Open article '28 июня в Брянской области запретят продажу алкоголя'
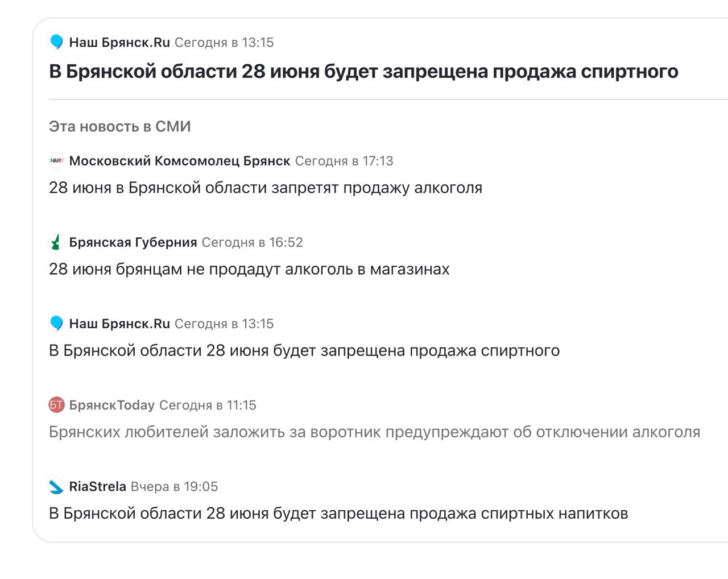728x579 pixels. pos(266,188)
